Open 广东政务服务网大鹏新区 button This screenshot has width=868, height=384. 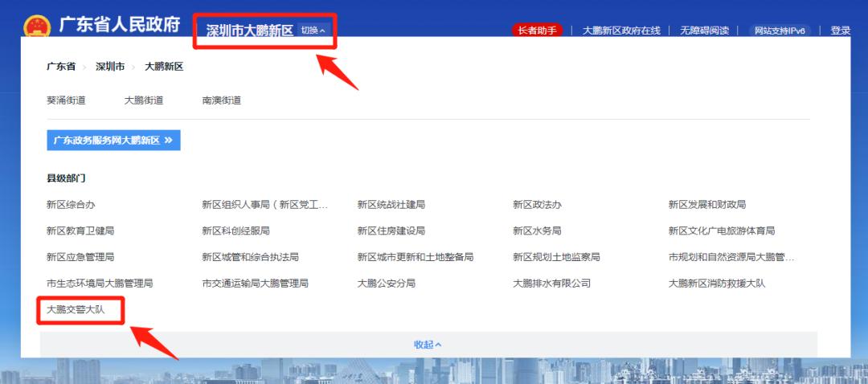click(x=113, y=140)
